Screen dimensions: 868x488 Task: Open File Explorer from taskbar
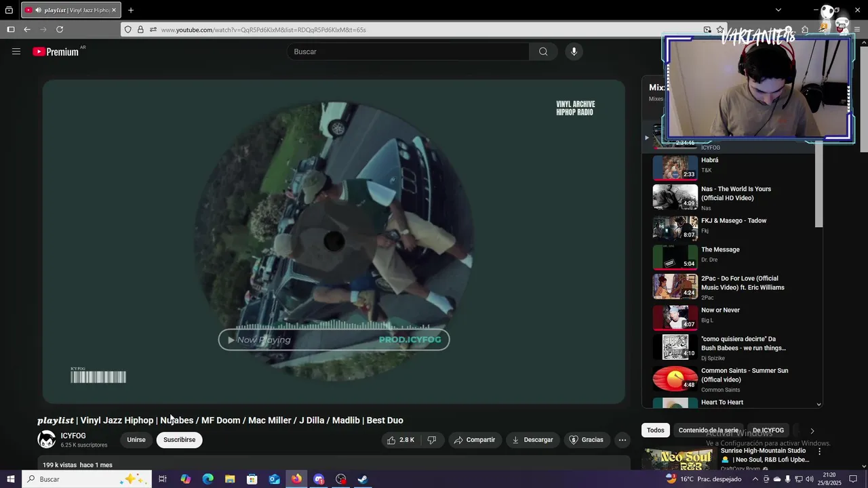click(x=230, y=479)
